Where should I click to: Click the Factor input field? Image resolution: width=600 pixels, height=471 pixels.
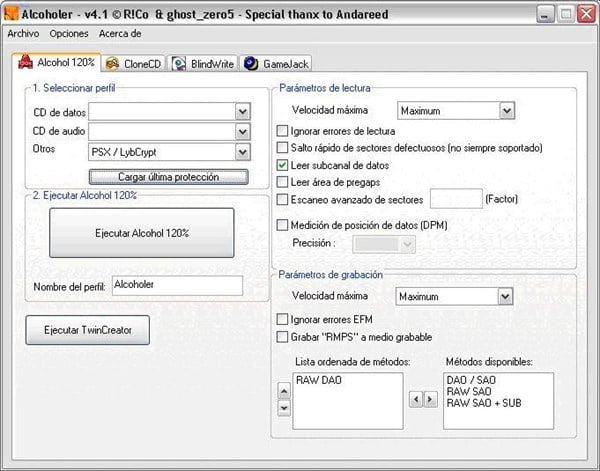point(456,199)
